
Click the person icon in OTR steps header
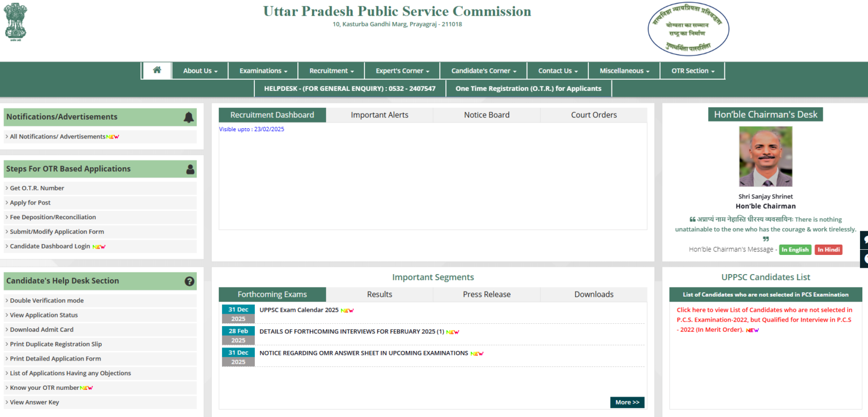(x=190, y=169)
